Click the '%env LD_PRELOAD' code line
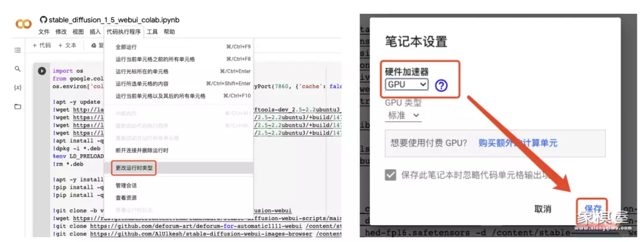The height and width of the screenshot is (242, 644). 78,157
